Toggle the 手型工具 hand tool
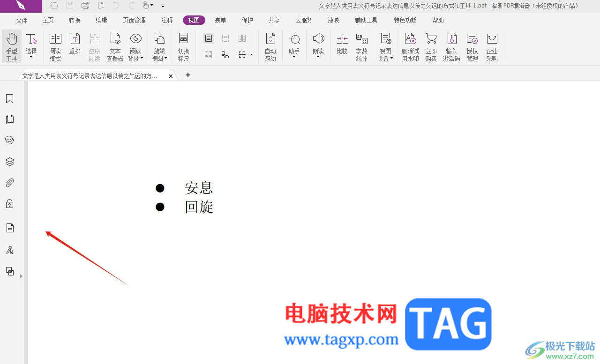This screenshot has height=364, width=600. (x=12, y=46)
